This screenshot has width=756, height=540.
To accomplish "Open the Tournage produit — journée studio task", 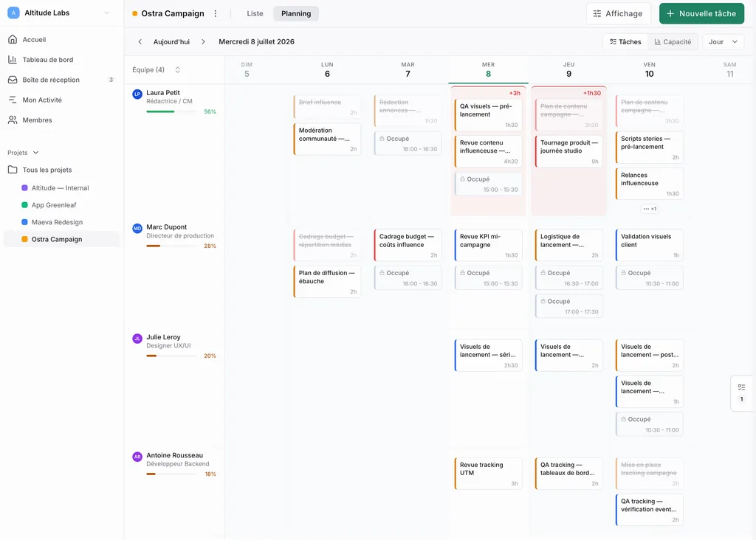I will coord(568,151).
